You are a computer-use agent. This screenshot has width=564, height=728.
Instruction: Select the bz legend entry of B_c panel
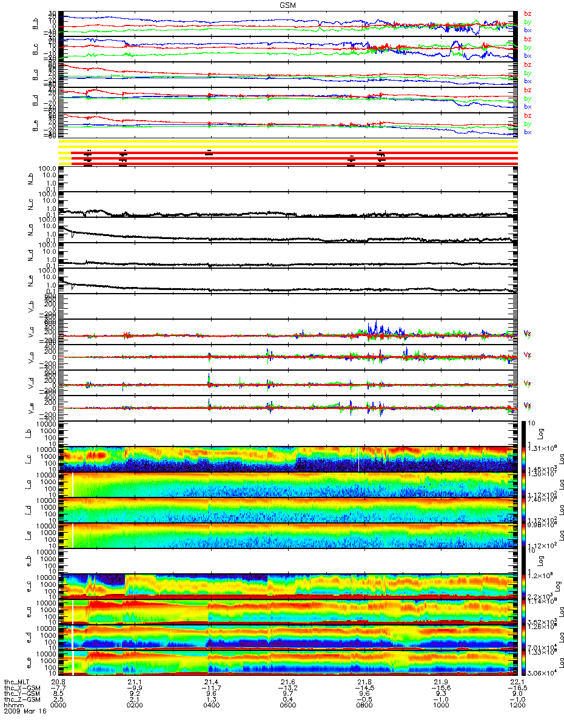click(527, 39)
